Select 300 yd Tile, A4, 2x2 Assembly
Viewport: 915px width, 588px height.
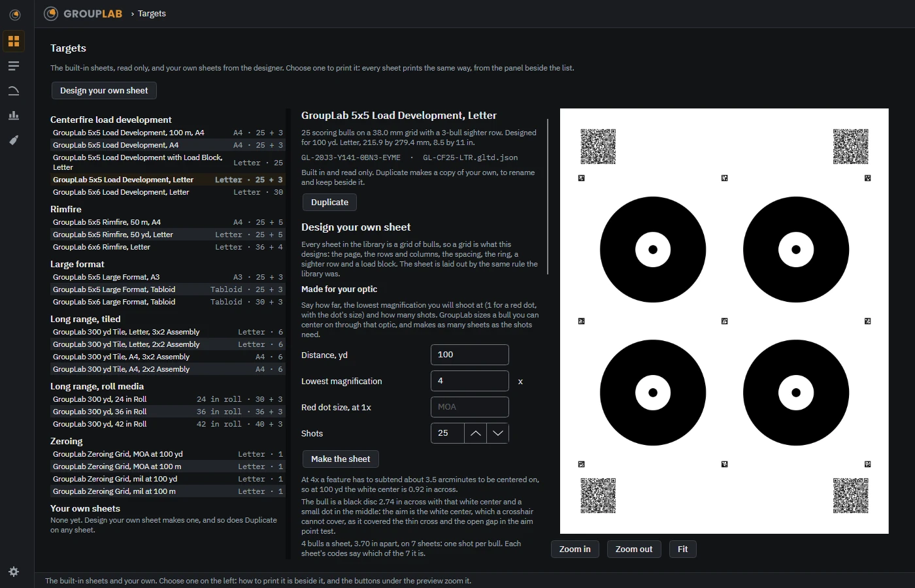(x=168, y=369)
